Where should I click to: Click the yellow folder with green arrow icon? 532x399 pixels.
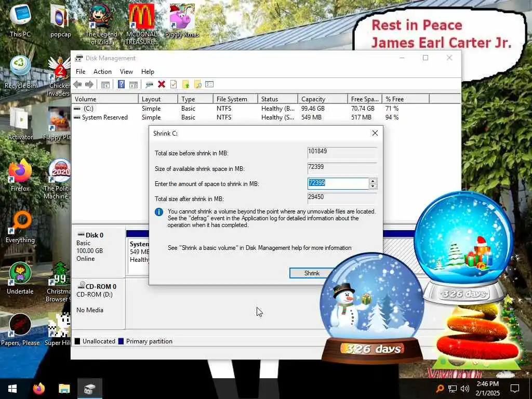click(185, 85)
